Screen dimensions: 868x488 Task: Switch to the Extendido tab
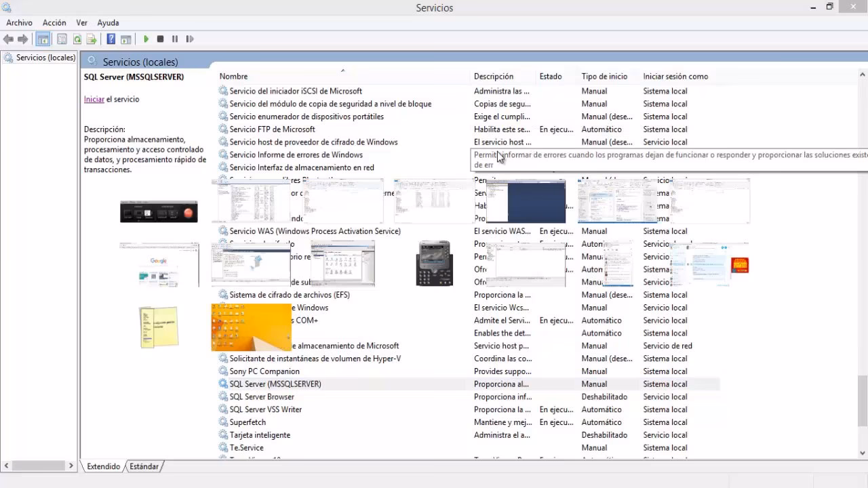coord(103,466)
